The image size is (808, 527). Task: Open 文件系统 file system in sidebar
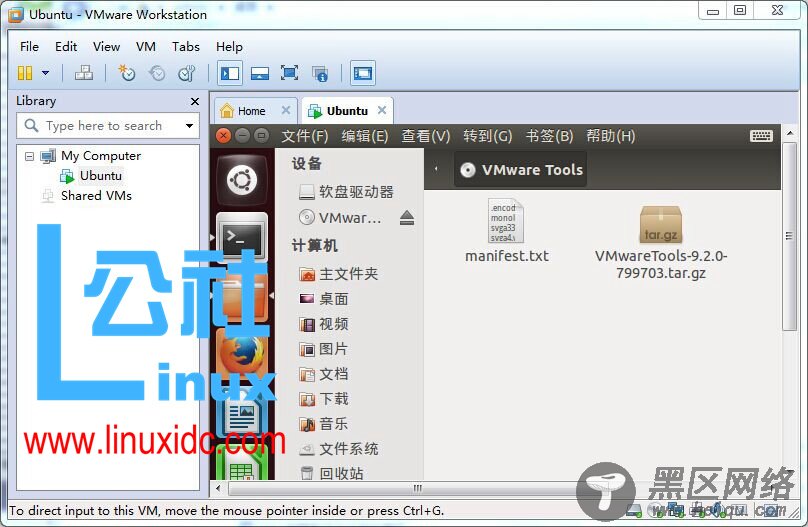[339, 449]
